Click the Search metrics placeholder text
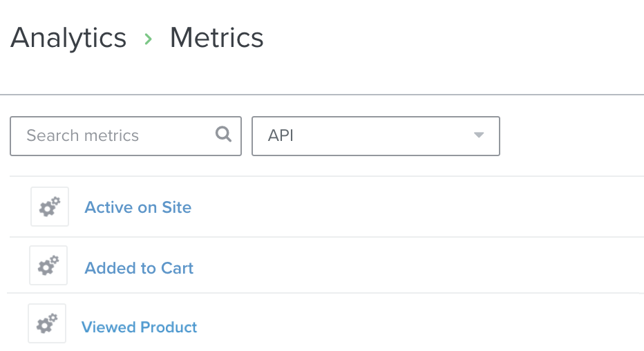The width and height of the screenshot is (644, 351). [82, 136]
